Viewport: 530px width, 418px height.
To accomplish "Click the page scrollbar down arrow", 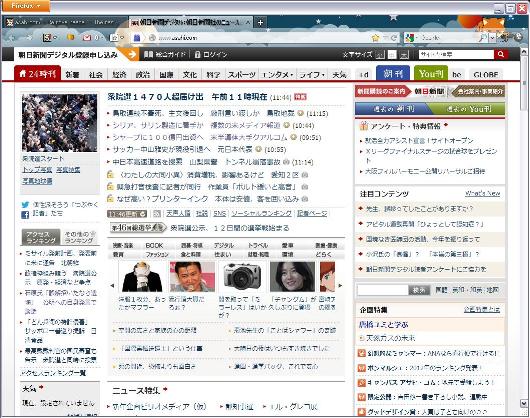I will (x=524, y=403).
